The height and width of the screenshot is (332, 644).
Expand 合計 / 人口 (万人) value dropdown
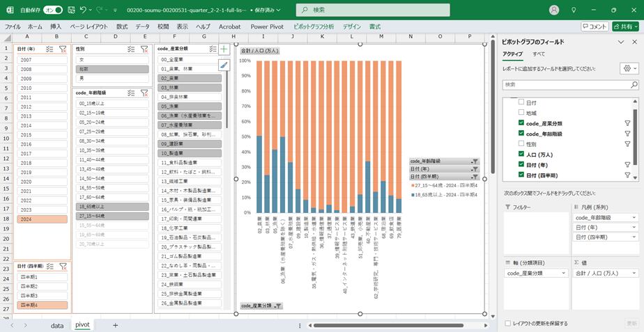pos(635,274)
